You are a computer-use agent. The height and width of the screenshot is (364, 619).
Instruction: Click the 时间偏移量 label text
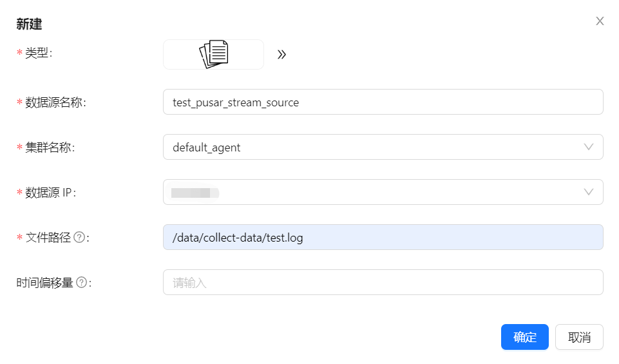(45, 283)
